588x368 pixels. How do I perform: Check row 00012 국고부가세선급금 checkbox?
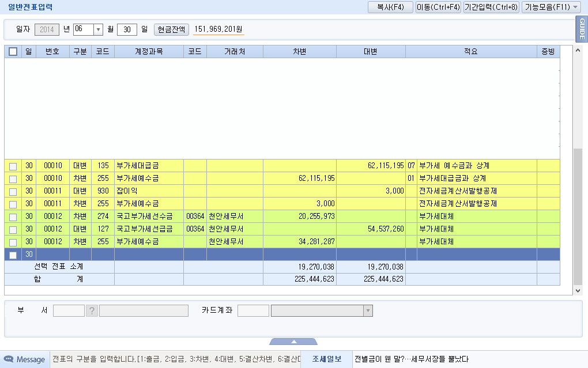(x=13, y=230)
